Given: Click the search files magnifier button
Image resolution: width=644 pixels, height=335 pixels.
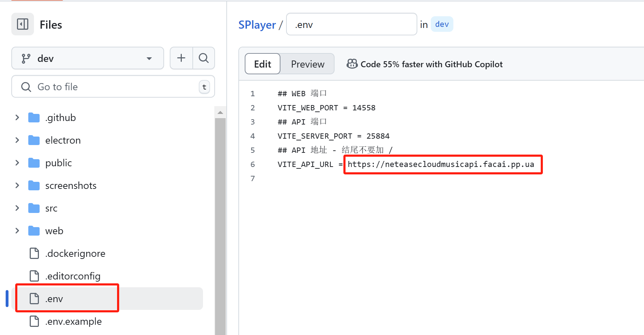Looking at the screenshot, I should (x=204, y=58).
